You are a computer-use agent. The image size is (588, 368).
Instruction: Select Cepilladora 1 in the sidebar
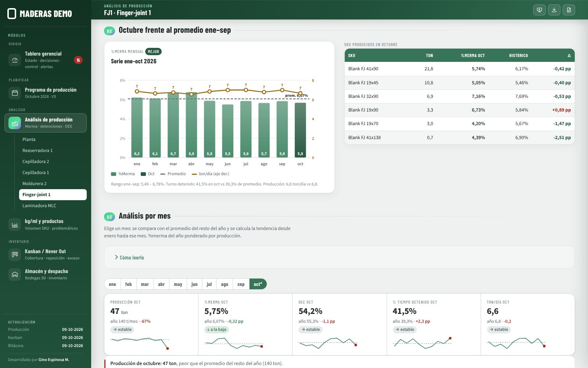(x=53, y=173)
